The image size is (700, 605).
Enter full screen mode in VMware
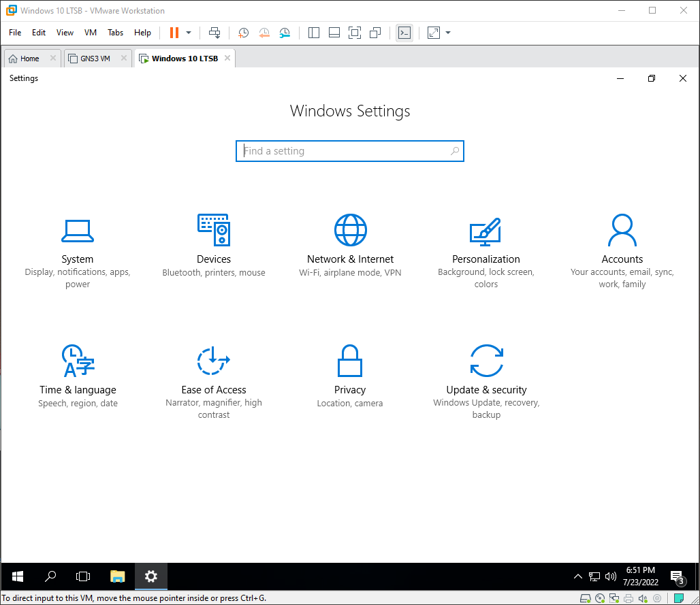coord(355,33)
